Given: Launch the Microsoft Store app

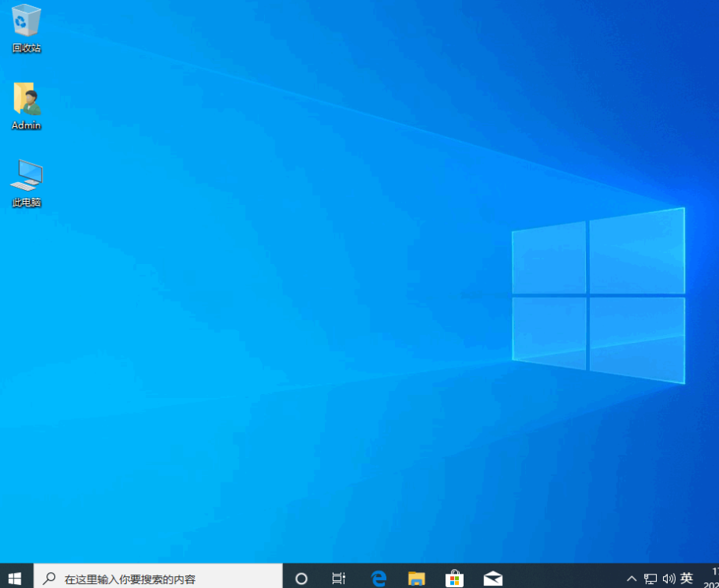Looking at the screenshot, I should coord(455,576).
